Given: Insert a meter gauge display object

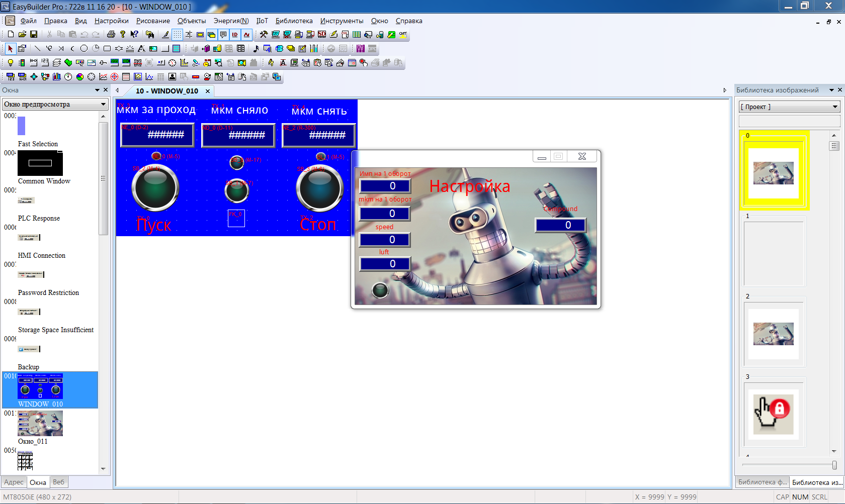Looking at the screenshot, I should 68,76.
